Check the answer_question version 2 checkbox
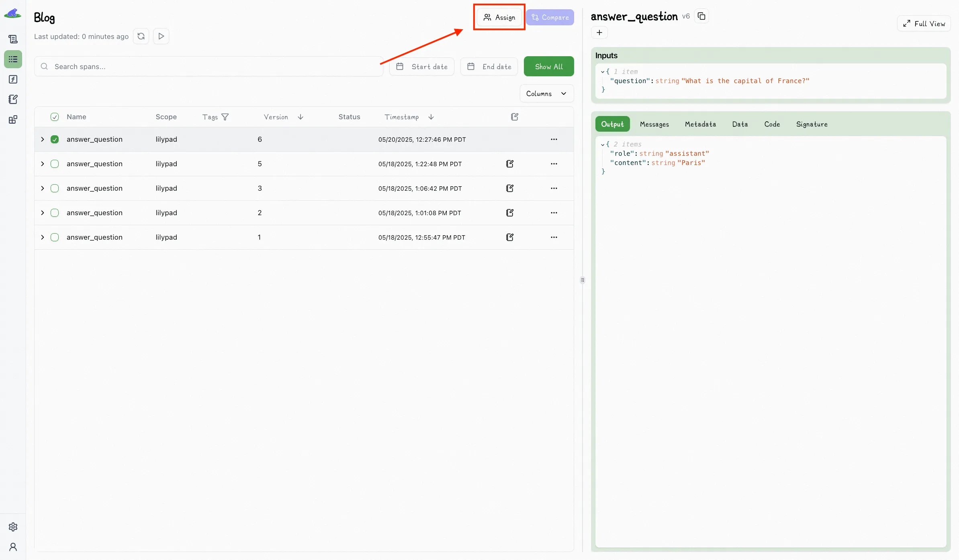This screenshot has height=560, width=959. click(x=55, y=213)
